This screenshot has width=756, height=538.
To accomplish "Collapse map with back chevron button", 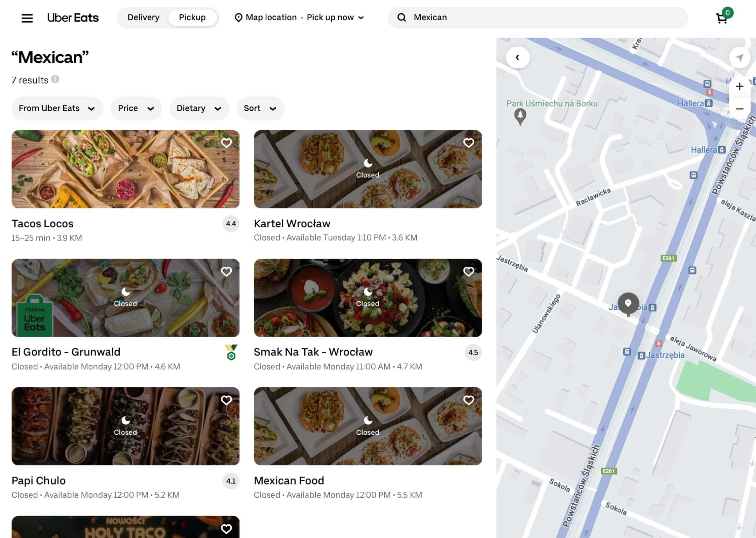I will point(518,57).
